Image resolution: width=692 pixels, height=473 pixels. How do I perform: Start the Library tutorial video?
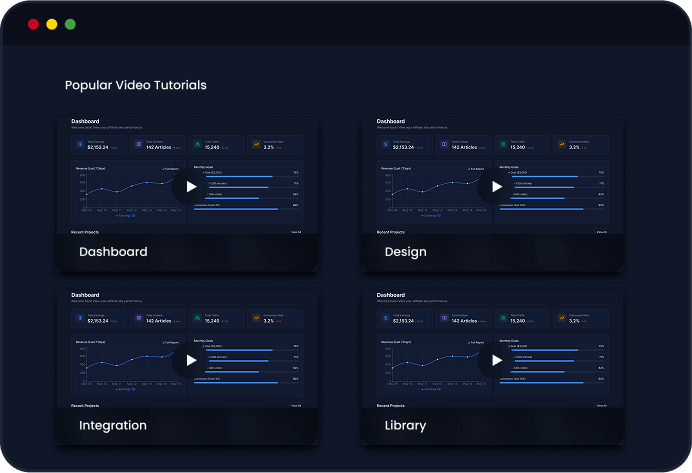497,360
